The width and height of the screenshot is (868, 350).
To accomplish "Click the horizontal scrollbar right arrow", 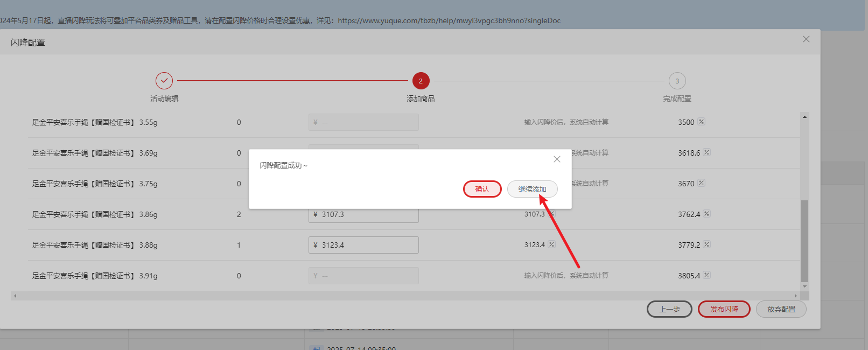I will [795, 296].
